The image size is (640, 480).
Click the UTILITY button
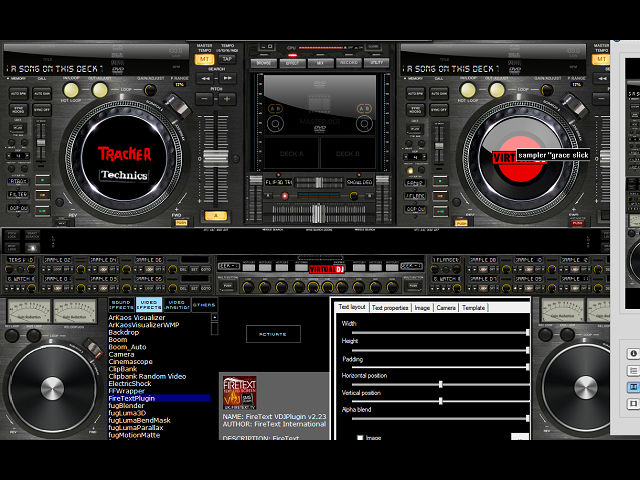[x=376, y=63]
